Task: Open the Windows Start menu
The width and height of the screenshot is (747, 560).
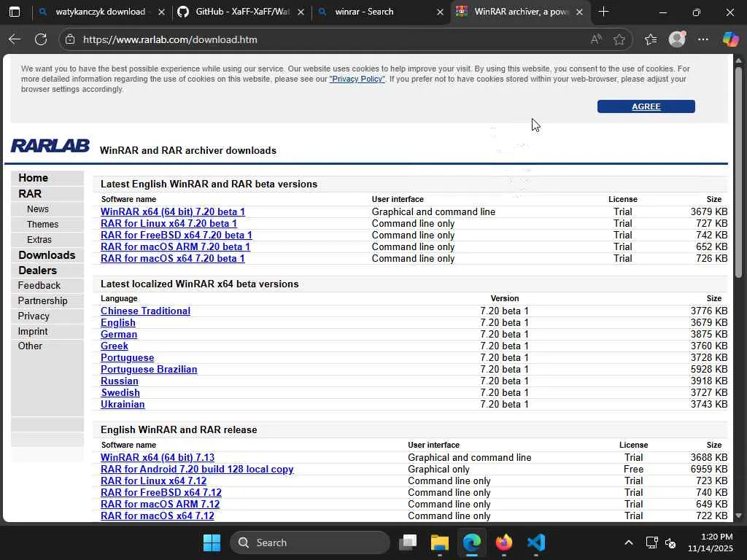Action: click(212, 542)
